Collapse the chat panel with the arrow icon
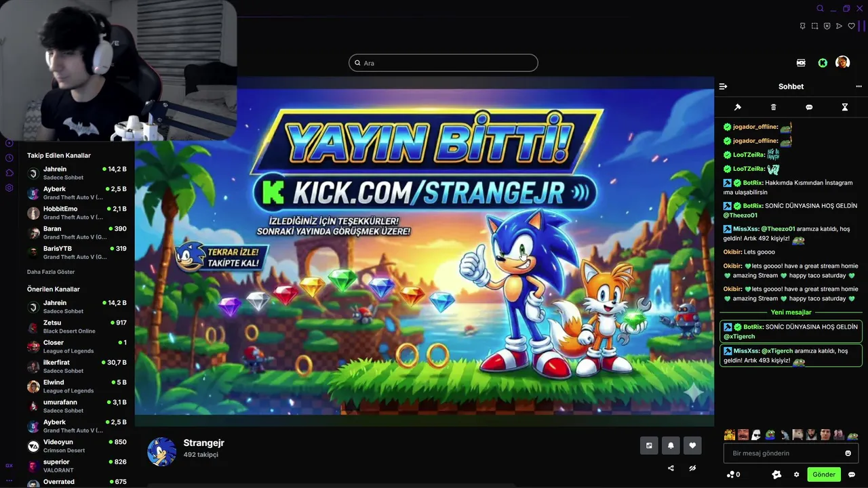This screenshot has width=868, height=488. click(x=723, y=87)
